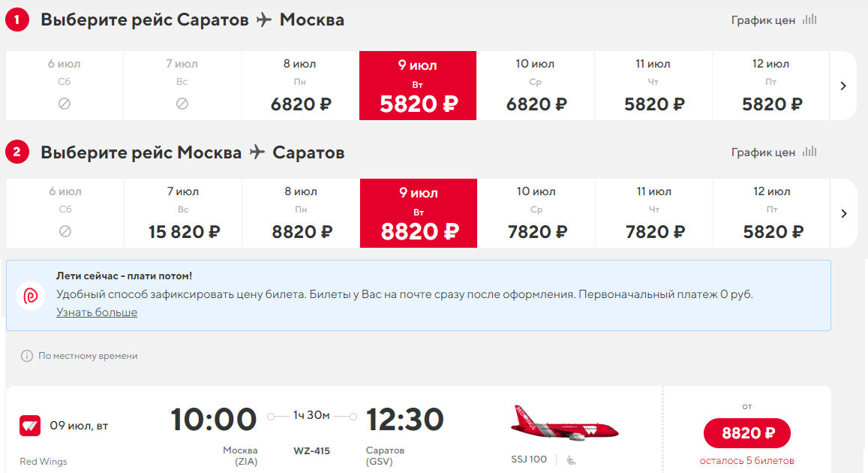Click the 8820 ₽ flight price button
Viewport: 868px width, 473px height.
click(746, 433)
